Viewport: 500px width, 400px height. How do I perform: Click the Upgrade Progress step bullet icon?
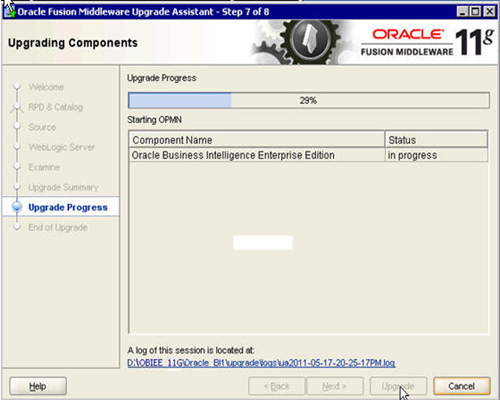(x=17, y=207)
